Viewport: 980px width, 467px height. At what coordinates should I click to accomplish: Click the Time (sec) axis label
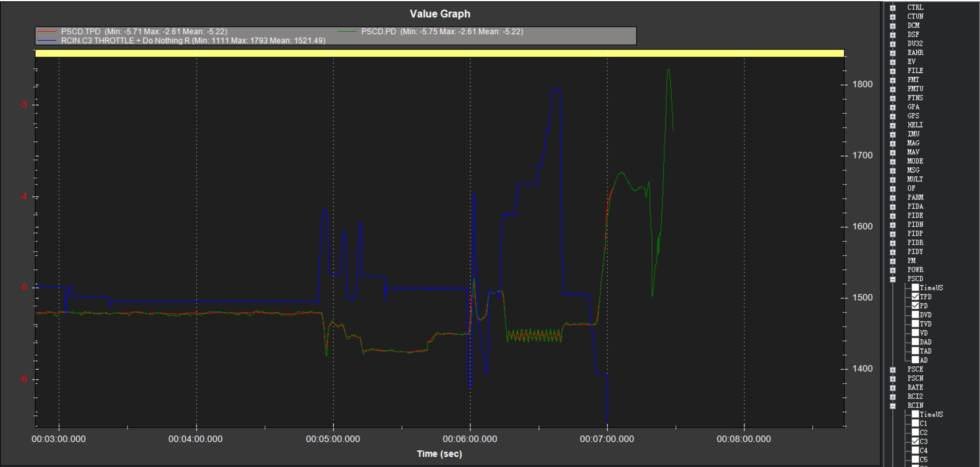pos(440,454)
